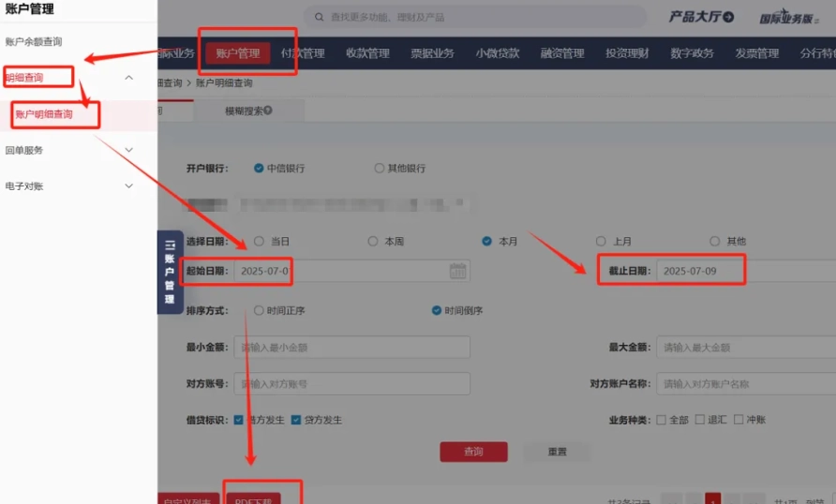Open 付款管理 top menu
Viewport: 836px width, 504px height.
point(303,53)
